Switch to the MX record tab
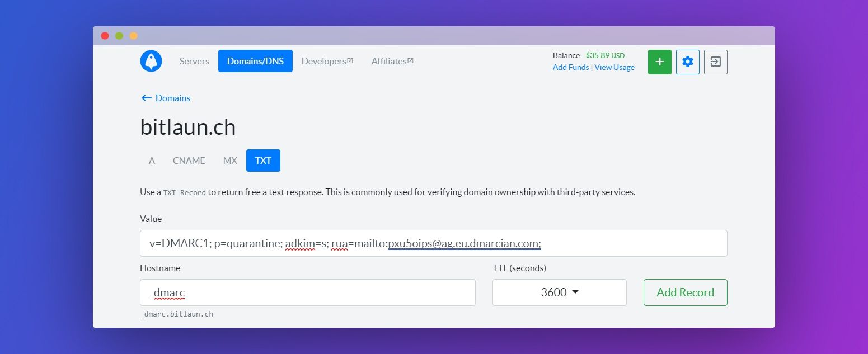The width and height of the screenshot is (868, 354). [230, 161]
